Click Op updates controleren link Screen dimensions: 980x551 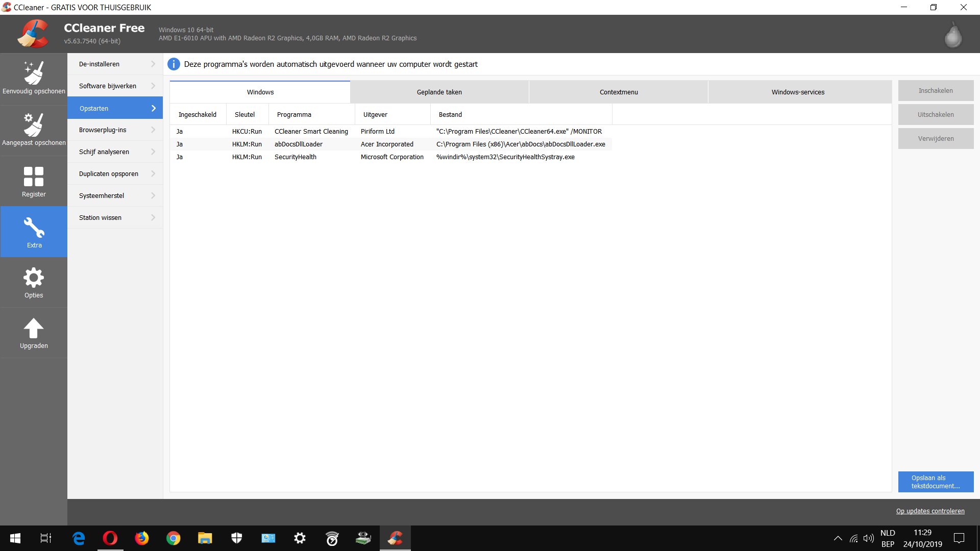pyautogui.click(x=930, y=511)
